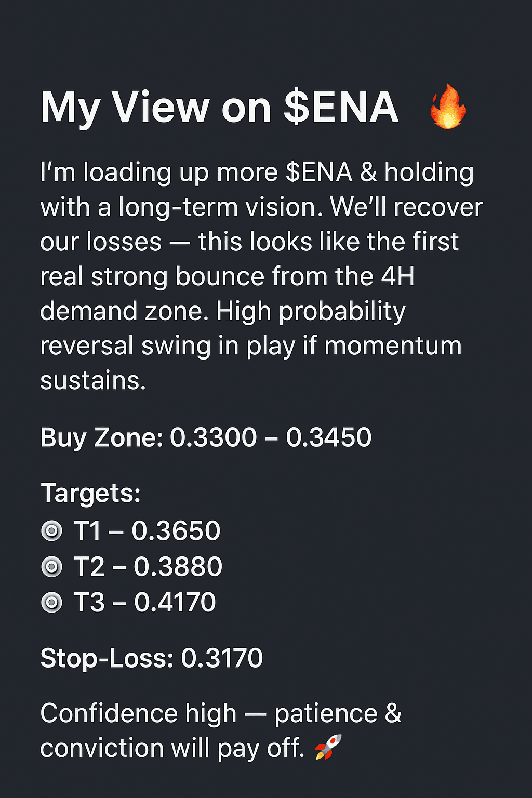Select the Stop-Loss label
Image resolution: width=532 pixels, height=798 pixels.
[107, 658]
